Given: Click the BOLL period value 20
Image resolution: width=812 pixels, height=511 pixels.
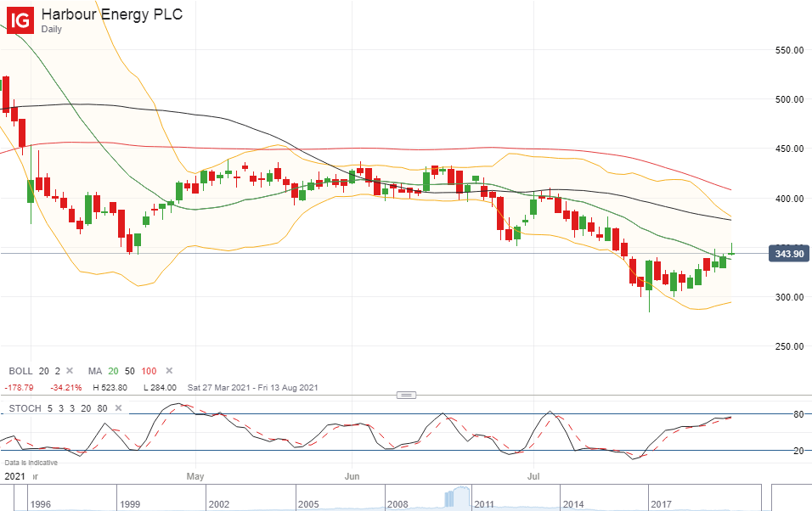Looking at the screenshot, I should (x=44, y=371).
